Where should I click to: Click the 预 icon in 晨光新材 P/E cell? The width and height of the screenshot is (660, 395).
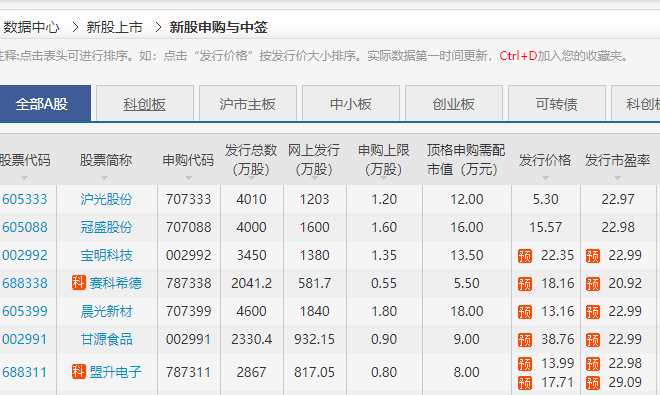pyautogui.click(x=593, y=312)
